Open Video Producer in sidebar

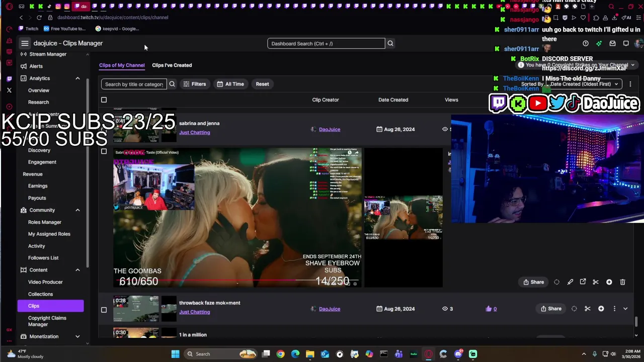click(x=45, y=282)
